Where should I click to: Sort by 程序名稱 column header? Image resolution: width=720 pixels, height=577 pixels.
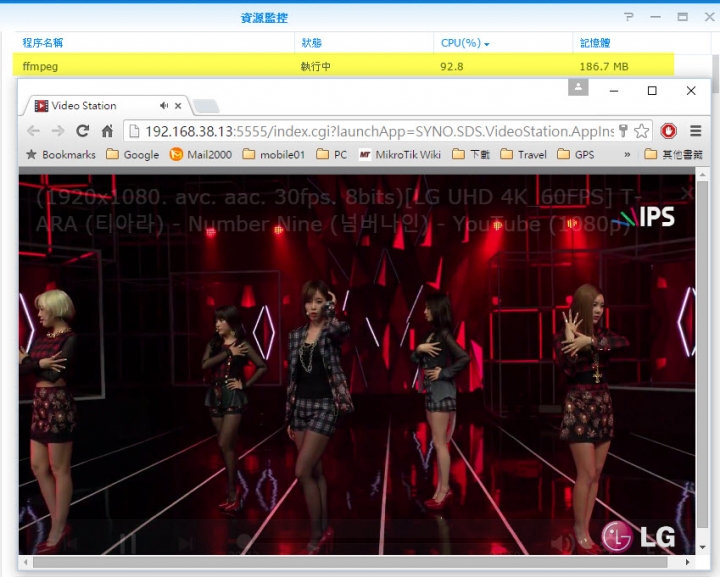[x=43, y=43]
